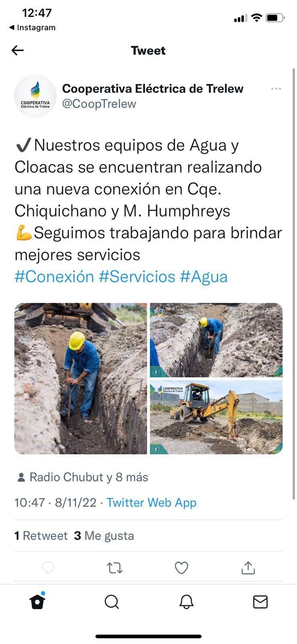The width and height of the screenshot is (297, 644).
Task: Tap the back arrow icon
Action: (18, 50)
